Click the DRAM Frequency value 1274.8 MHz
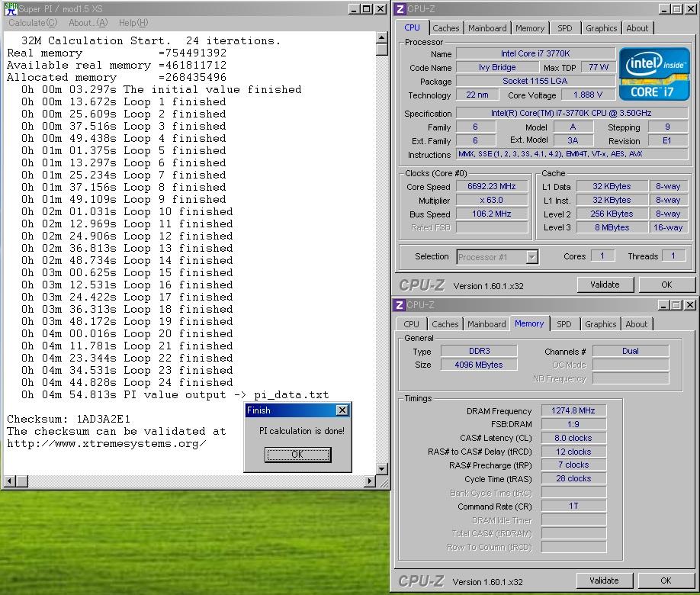700x595 pixels. [x=573, y=410]
